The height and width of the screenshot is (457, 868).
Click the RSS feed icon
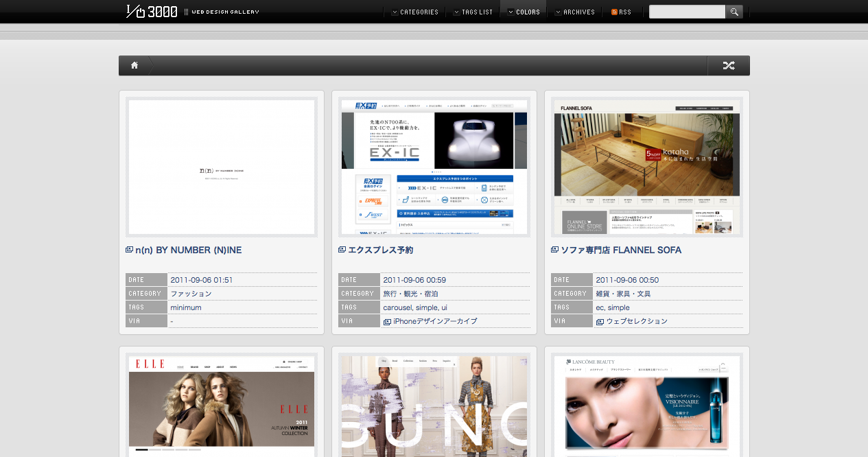click(614, 12)
